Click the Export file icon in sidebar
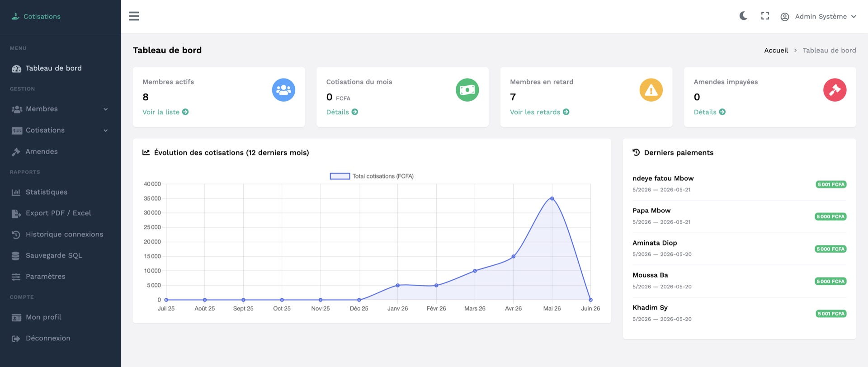 coord(16,213)
